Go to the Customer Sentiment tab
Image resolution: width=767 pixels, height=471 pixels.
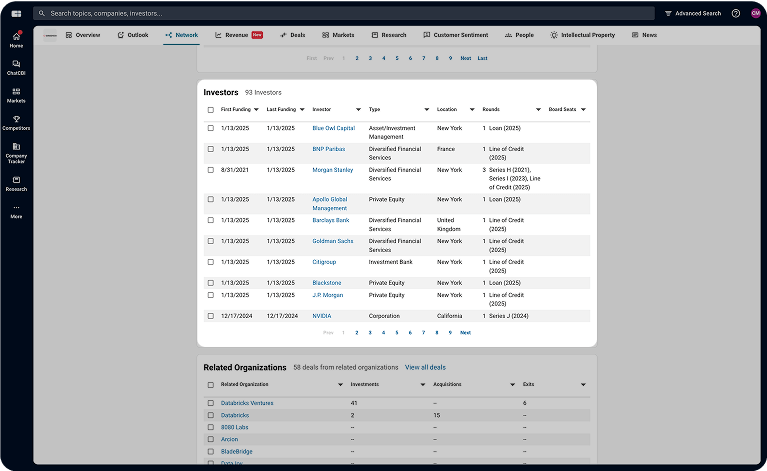pyautogui.click(x=456, y=35)
